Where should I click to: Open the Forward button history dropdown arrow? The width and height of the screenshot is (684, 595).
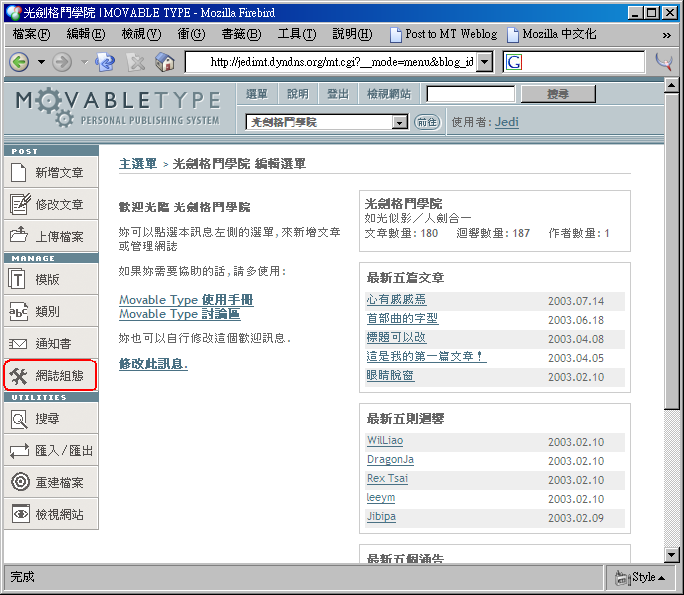85,62
